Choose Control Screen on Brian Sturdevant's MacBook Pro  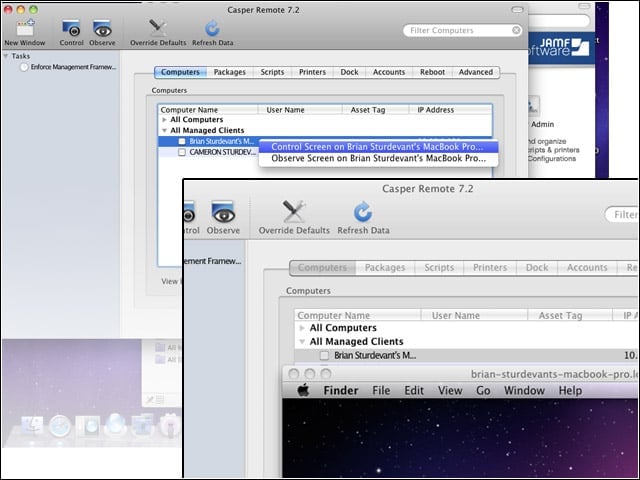(x=378, y=147)
